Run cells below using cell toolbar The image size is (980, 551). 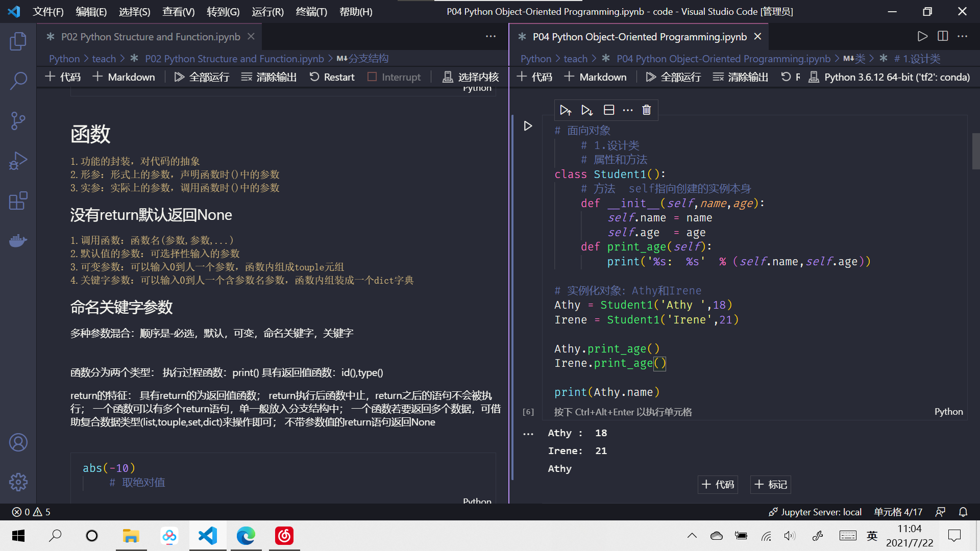pos(586,110)
